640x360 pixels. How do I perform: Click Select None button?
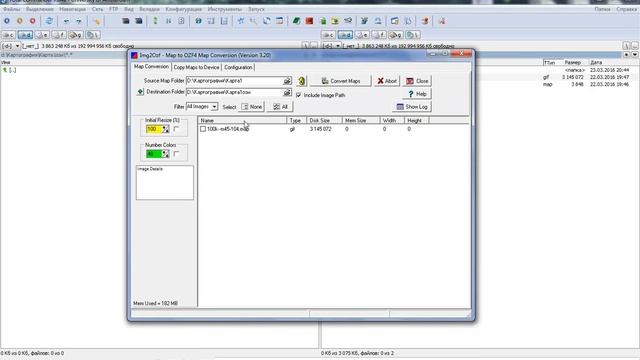coord(252,107)
